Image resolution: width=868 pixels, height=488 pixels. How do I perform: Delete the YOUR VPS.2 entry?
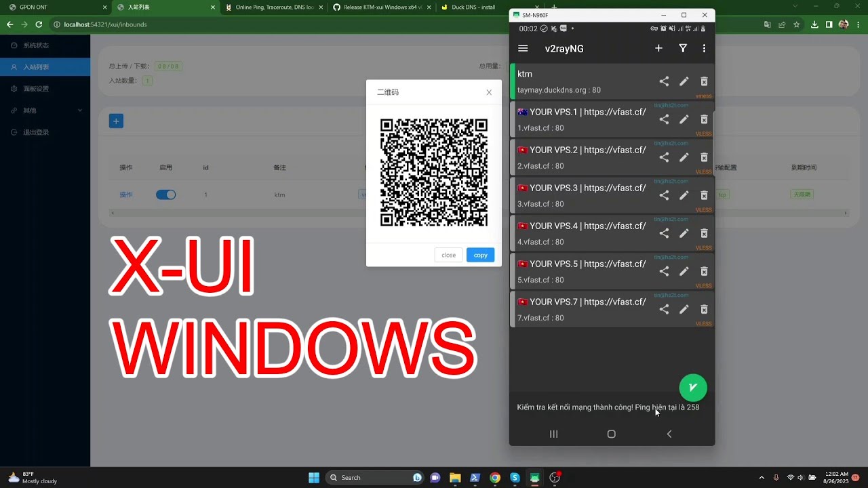click(x=704, y=157)
